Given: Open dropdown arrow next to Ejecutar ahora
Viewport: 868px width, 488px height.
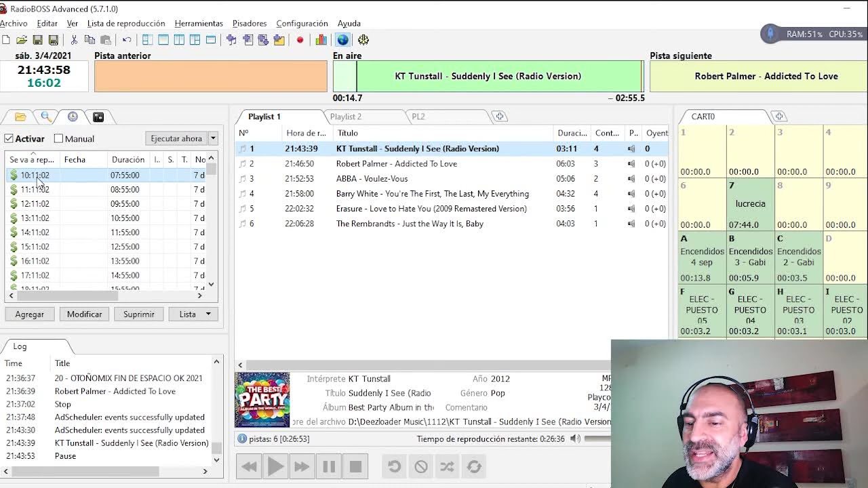Looking at the screenshot, I should coord(213,138).
